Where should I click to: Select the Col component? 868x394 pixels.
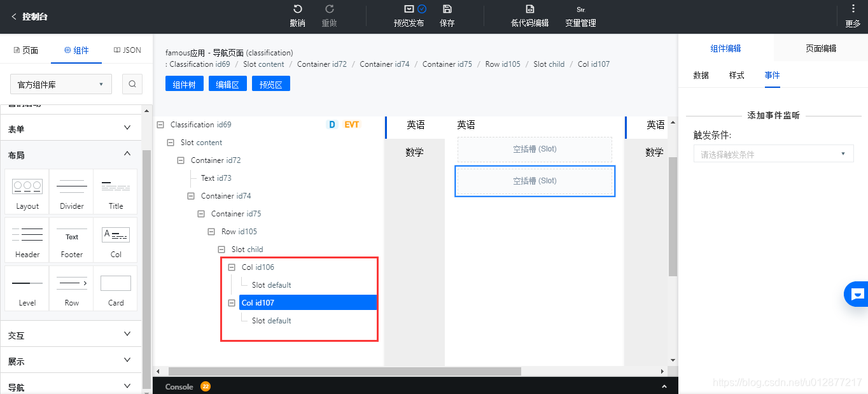point(116,239)
